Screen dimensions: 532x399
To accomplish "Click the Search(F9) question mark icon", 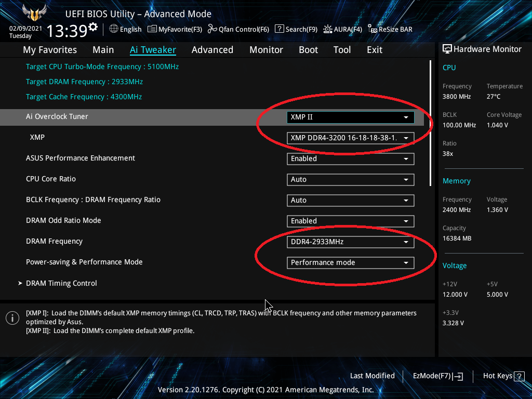I will pos(279,29).
